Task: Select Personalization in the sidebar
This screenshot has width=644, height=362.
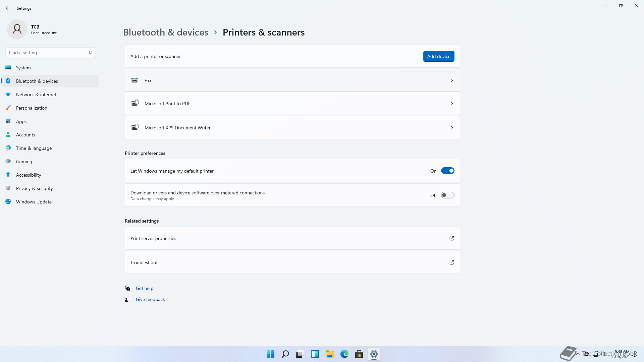Action: point(50,108)
